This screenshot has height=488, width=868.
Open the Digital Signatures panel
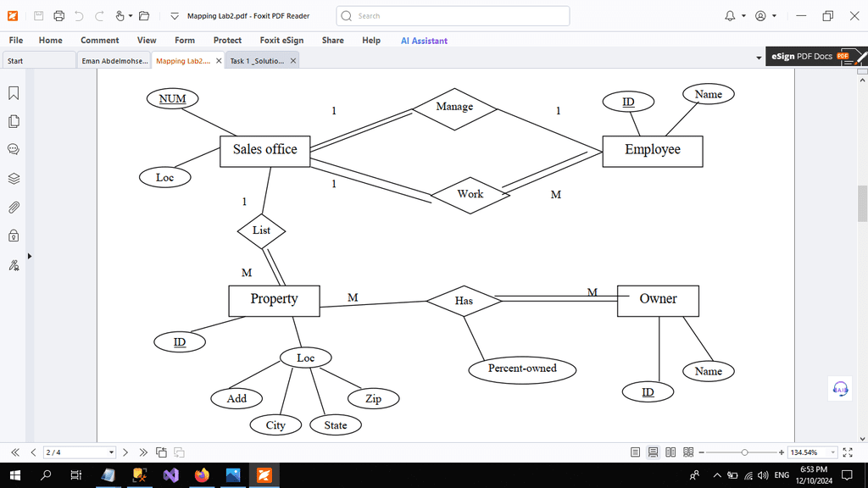(14, 265)
